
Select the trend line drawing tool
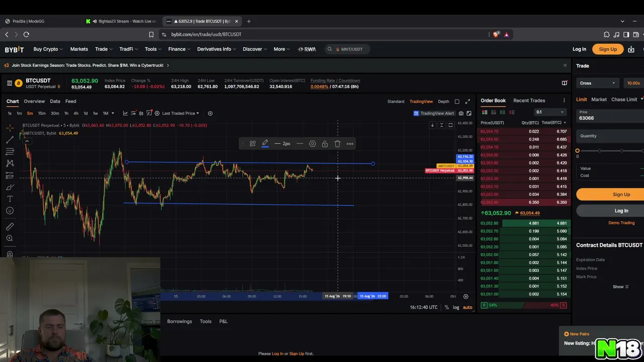(x=10, y=140)
